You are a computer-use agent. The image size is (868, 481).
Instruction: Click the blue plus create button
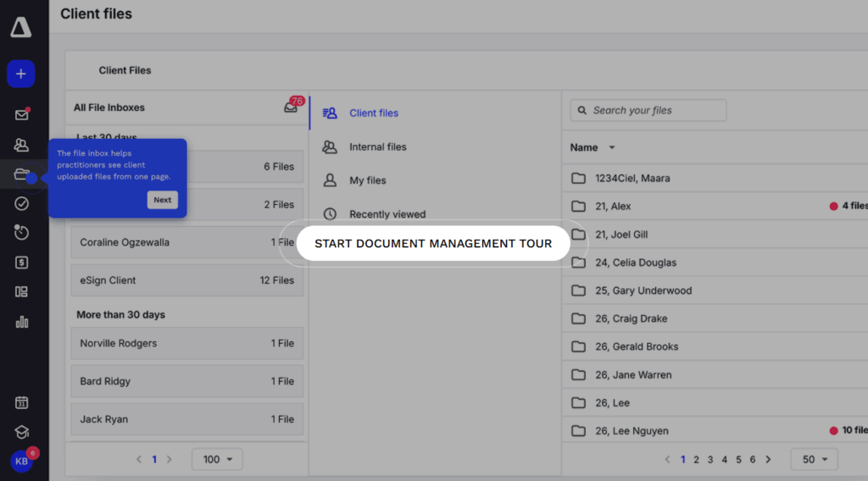[x=21, y=74]
